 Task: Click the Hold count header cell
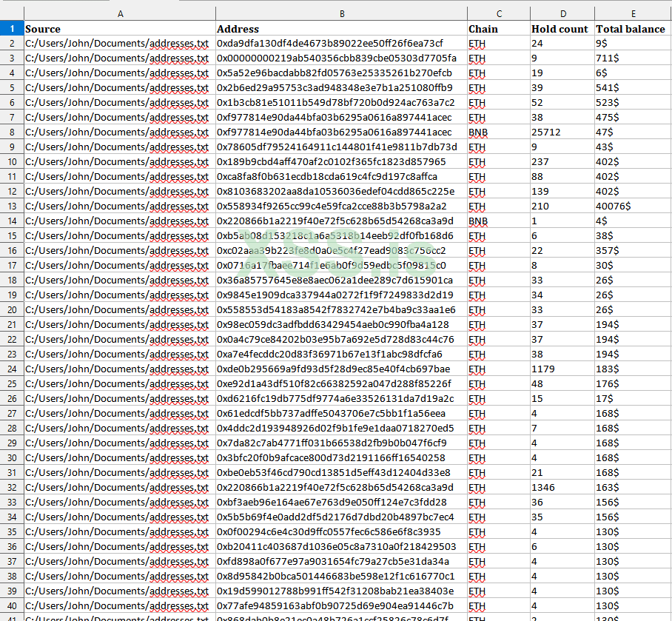pyautogui.click(x=562, y=29)
